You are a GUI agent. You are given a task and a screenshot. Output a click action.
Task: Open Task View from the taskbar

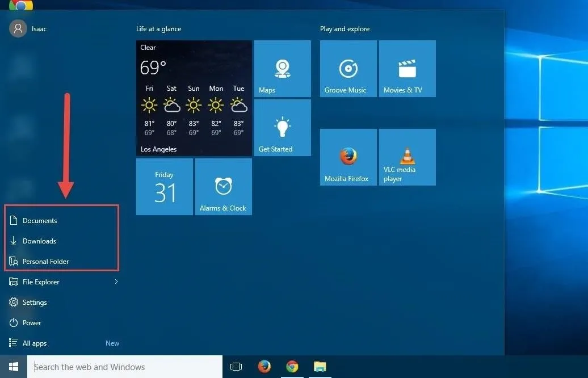pyautogui.click(x=236, y=367)
